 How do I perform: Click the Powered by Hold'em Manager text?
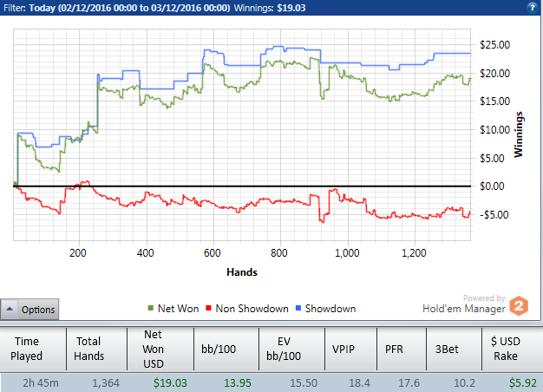(x=464, y=304)
